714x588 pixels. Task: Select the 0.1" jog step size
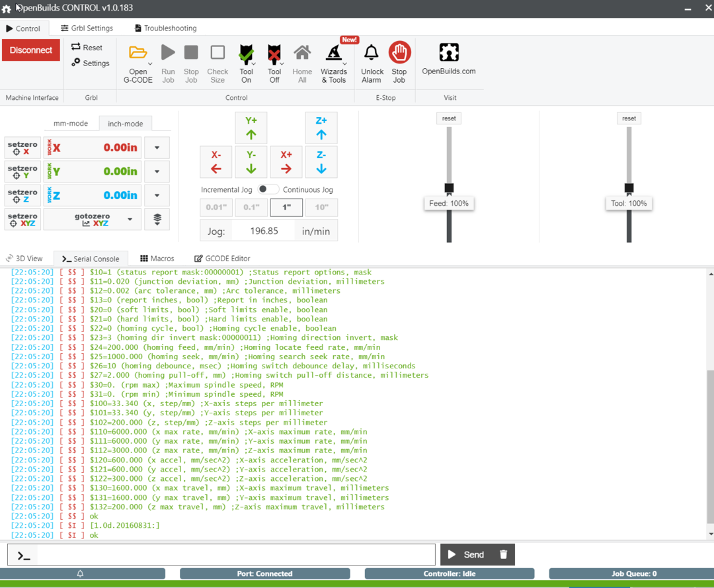pyautogui.click(x=251, y=207)
